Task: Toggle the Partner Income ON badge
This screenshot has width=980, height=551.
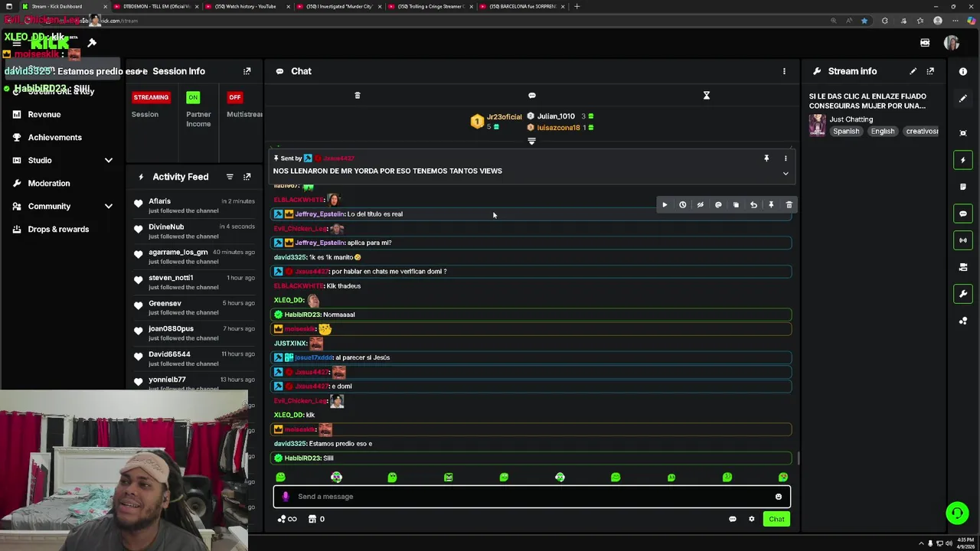Action: coord(193,97)
